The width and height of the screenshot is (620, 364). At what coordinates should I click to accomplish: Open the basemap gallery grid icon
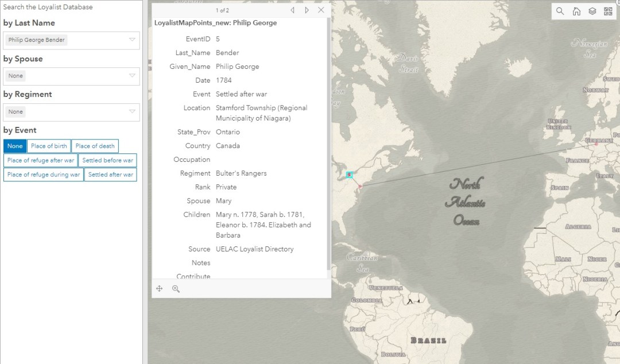608,11
